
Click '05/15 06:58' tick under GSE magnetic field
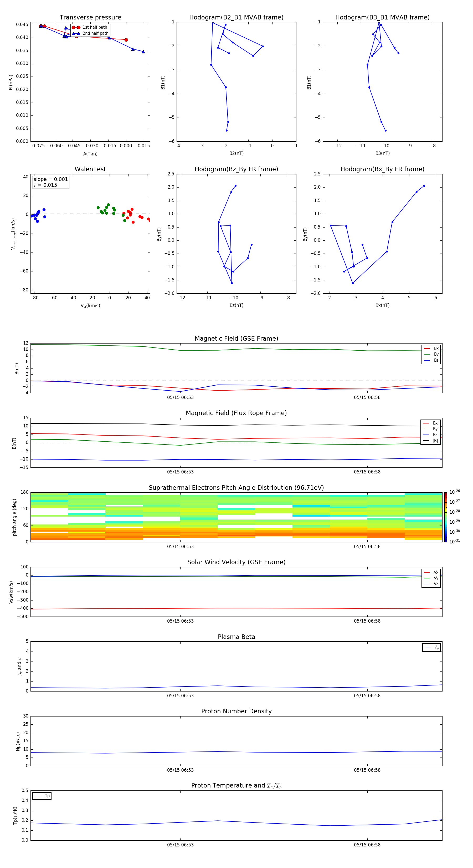tap(367, 397)
